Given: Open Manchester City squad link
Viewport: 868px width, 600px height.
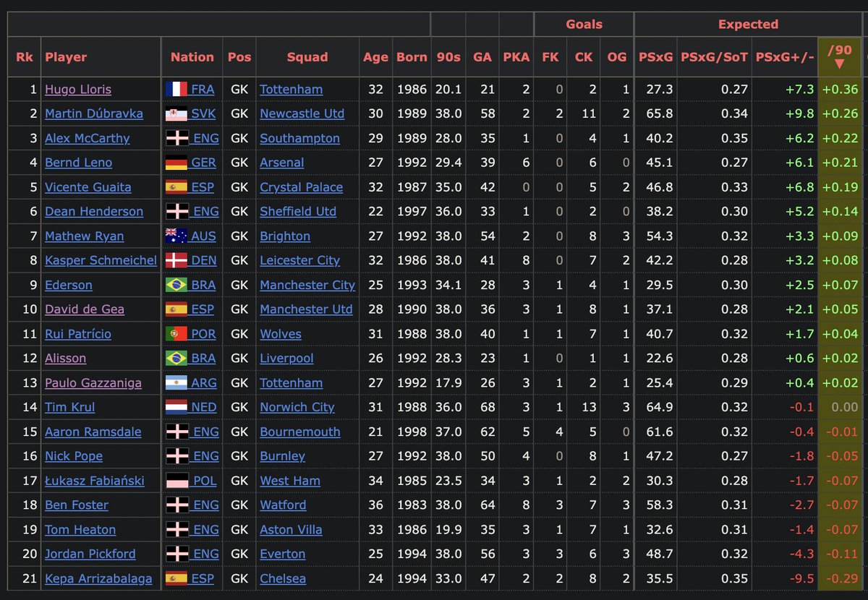Looking at the screenshot, I should (308, 285).
